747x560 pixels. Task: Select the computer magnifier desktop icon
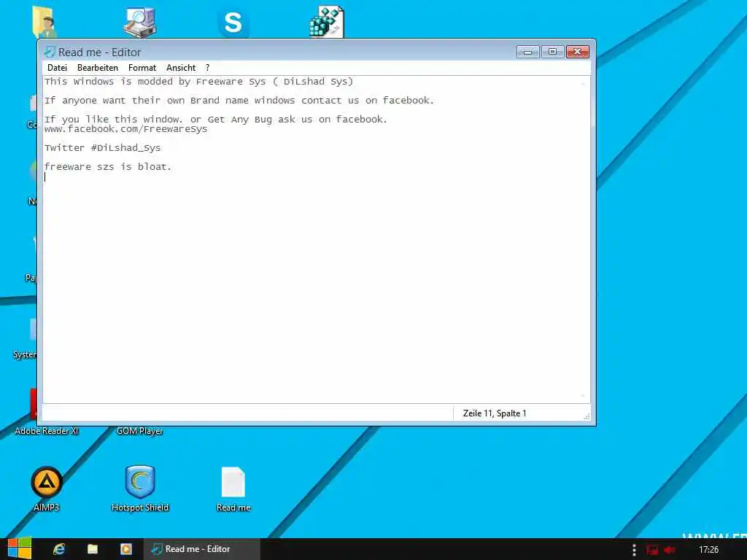(139, 21)
